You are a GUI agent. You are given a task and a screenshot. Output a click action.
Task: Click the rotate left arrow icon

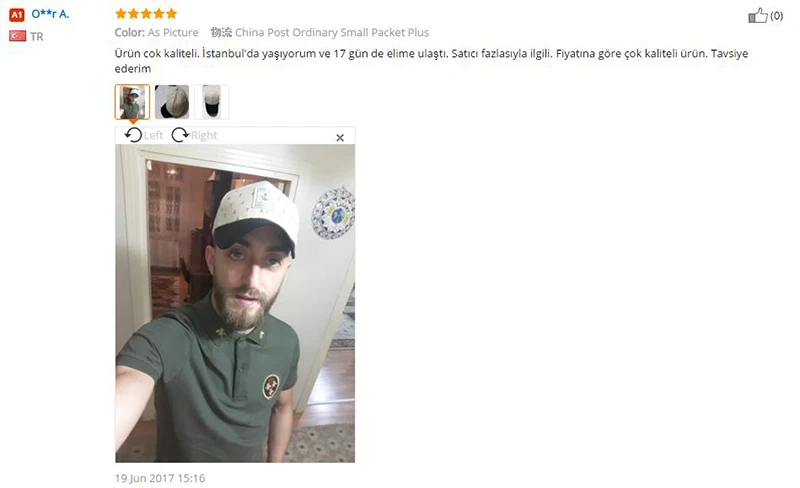[133, 135]
